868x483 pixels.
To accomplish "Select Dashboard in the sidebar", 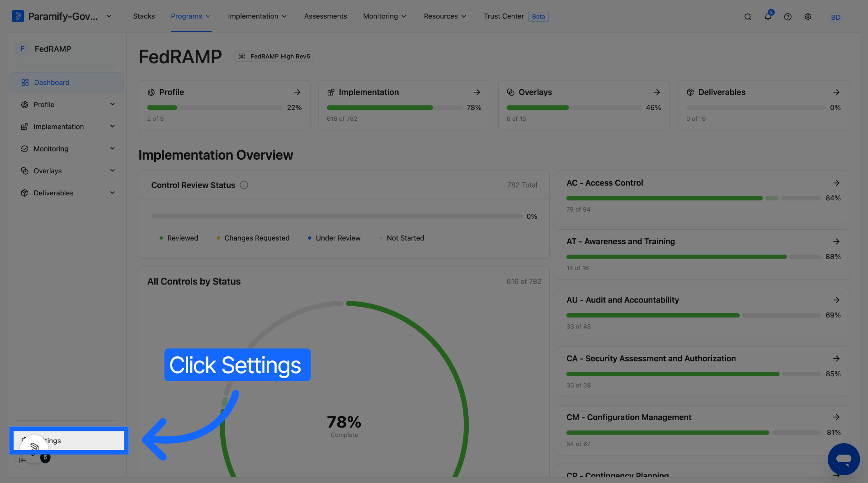I will pyautogui.click(x=66, y=82).
